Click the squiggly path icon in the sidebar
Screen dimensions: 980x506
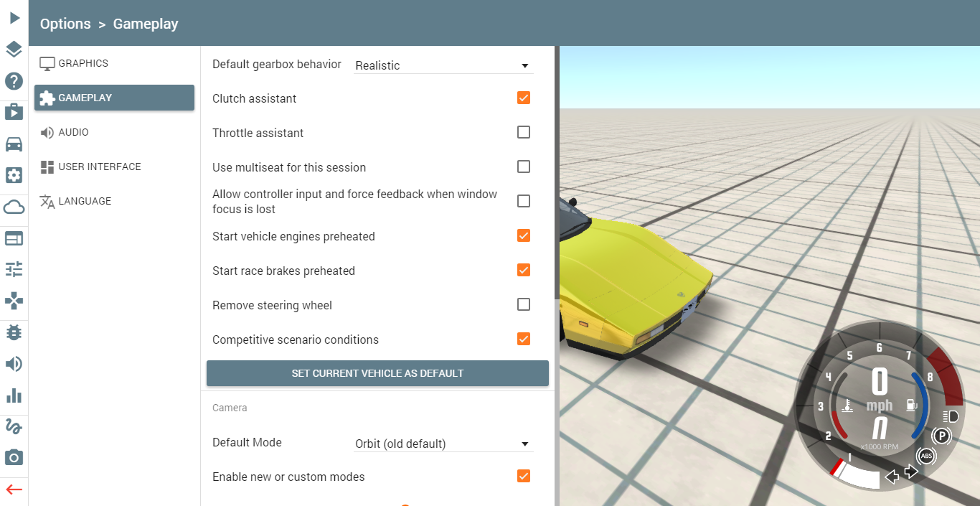[x=14, y=427]
